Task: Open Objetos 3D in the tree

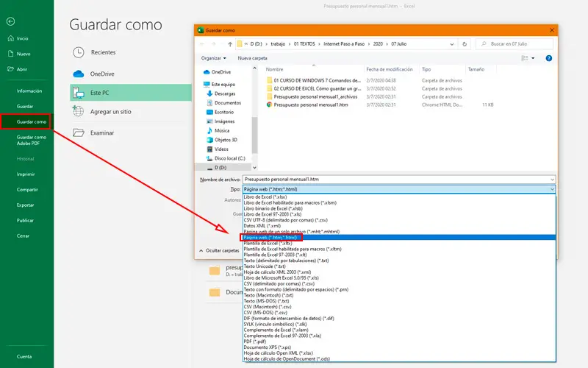Action: pos(222,140)
